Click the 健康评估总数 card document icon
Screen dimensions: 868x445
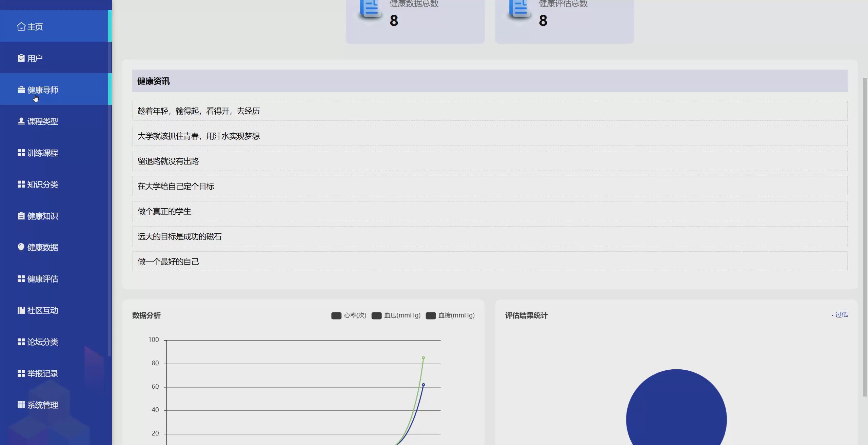click(x=520, y=10)
